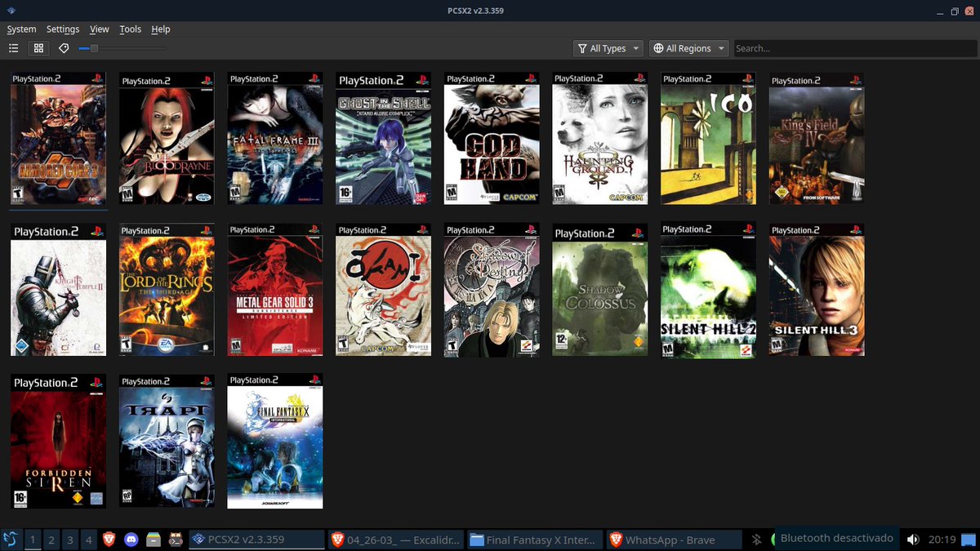Switch to virtual desktop 2
The image size is (980, 551).
tap(51, 540)
